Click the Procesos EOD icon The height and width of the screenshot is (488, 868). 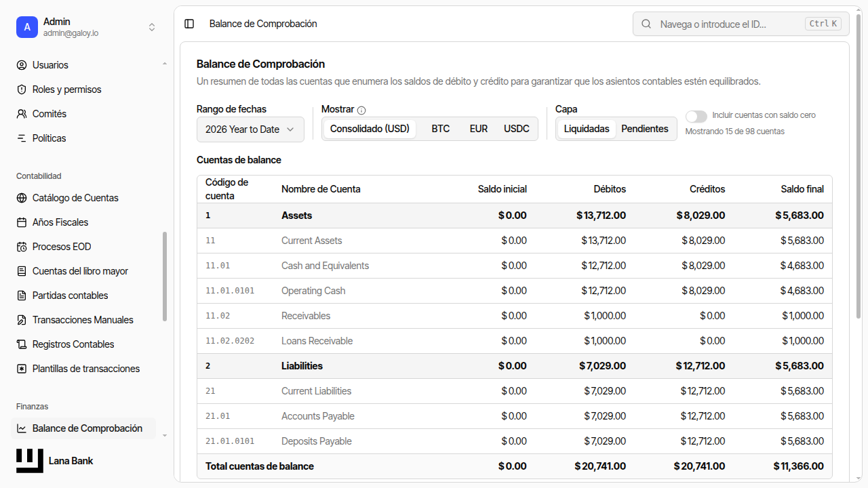pos(22,247)
